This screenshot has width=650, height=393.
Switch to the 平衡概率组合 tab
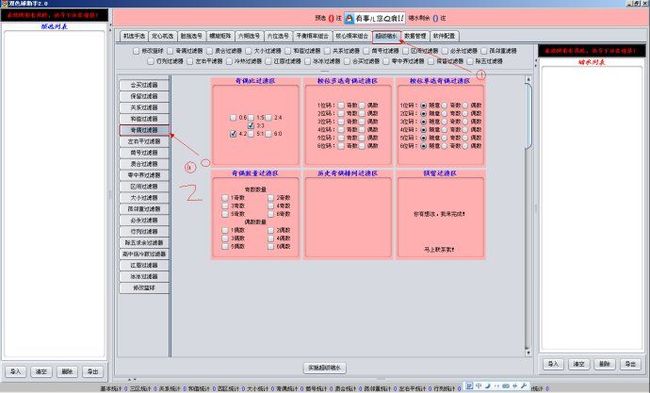point(312,36)
